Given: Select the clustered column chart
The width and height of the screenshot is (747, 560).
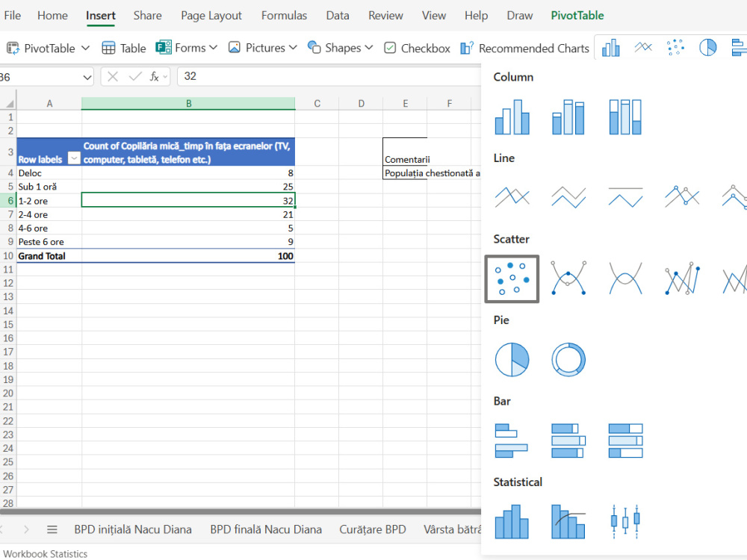Looking at the screenshot, I should [512, 117].
